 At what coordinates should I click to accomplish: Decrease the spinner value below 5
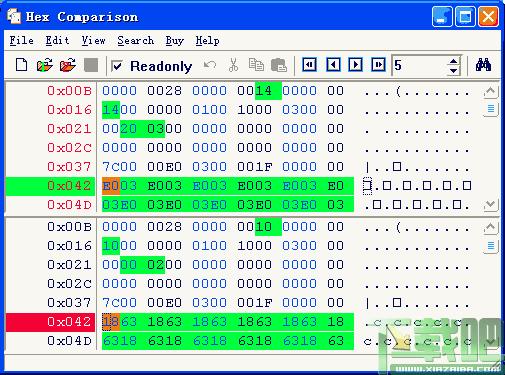click(x=453, y=70)
